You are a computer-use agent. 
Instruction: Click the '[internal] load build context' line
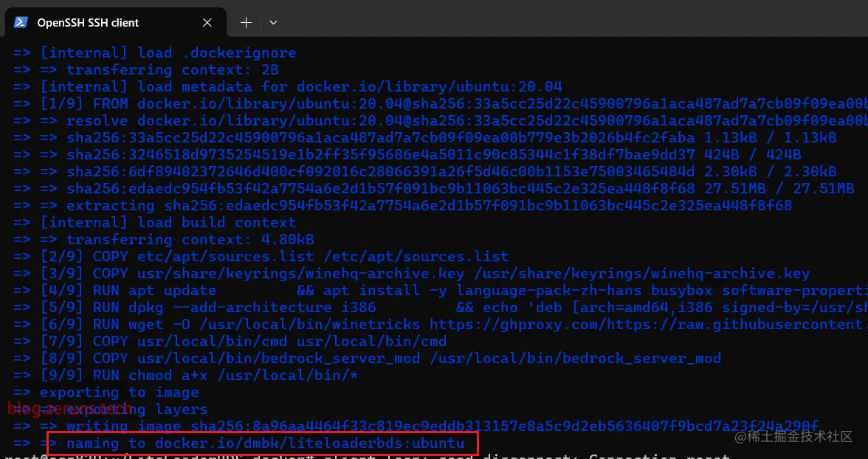pos(155,223)
